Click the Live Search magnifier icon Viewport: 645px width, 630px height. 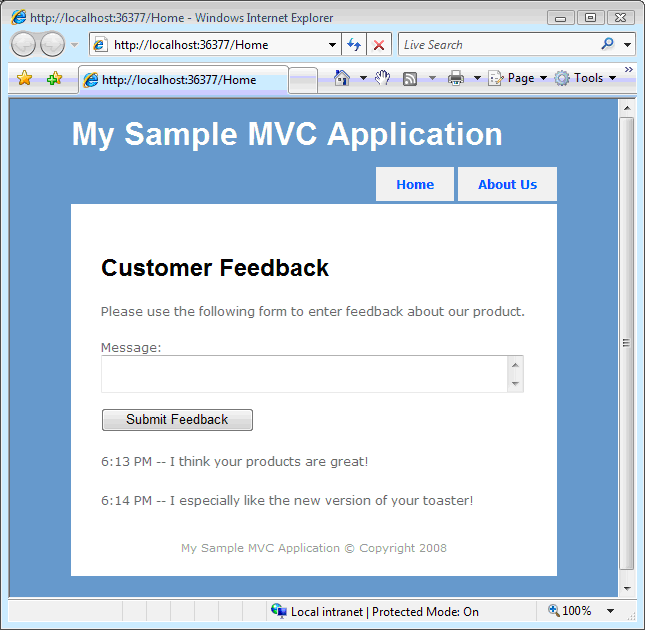point(607,44)
